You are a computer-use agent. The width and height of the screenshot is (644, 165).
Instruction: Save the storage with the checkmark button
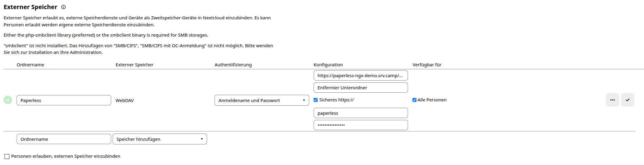click(x=627, y=100)
